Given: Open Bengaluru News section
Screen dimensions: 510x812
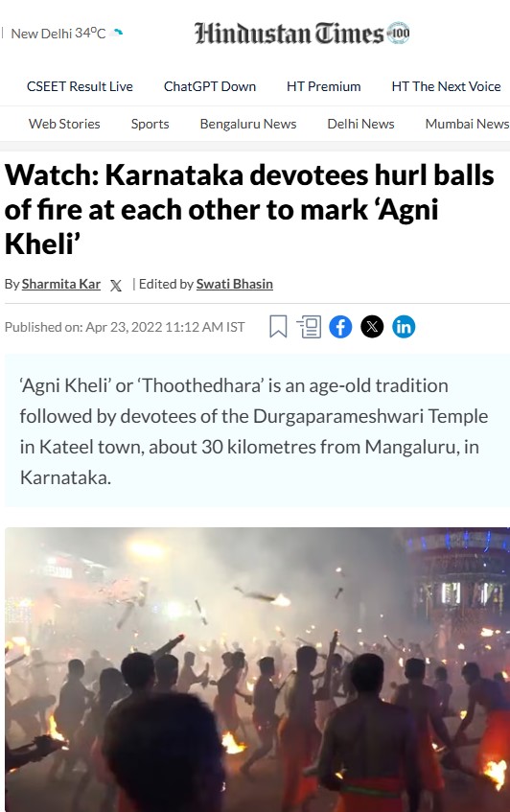Looking at the screenshot, I should [x=248, y=124].
